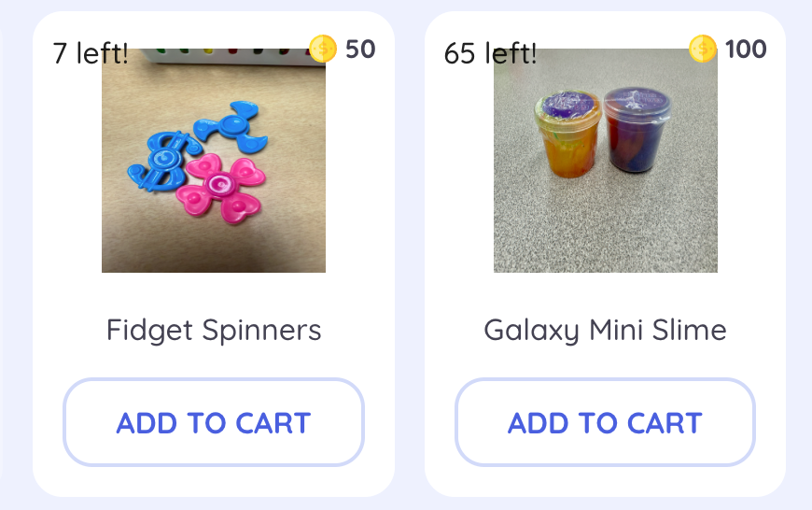Viewport: 812px width, 510px height.
Task: Click the 50 coin price value
Action: [360, 49]
